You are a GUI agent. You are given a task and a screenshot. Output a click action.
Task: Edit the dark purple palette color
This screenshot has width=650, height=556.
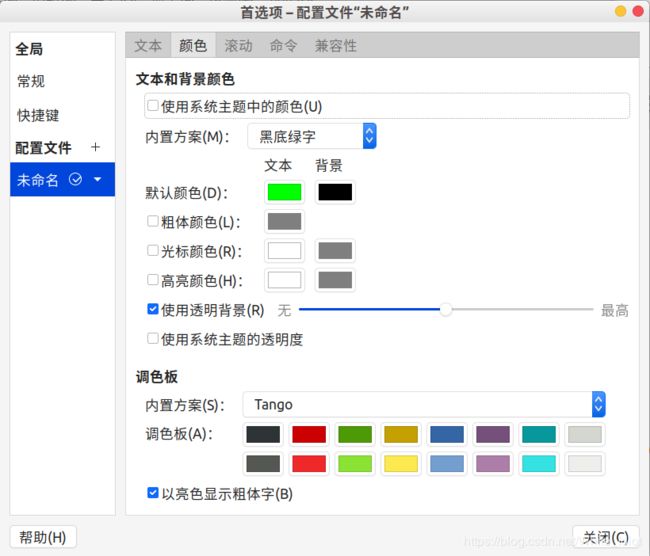[x=493, y=435]
